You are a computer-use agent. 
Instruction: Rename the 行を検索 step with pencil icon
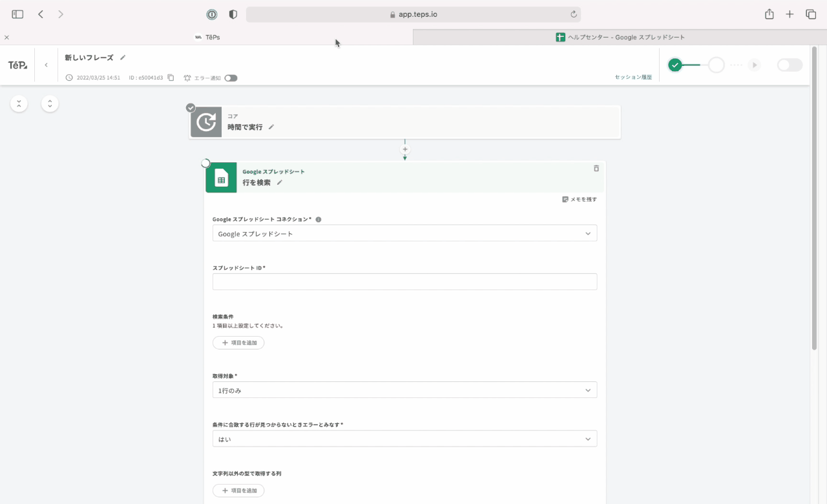pyautogui.click(x=280, y=183)
